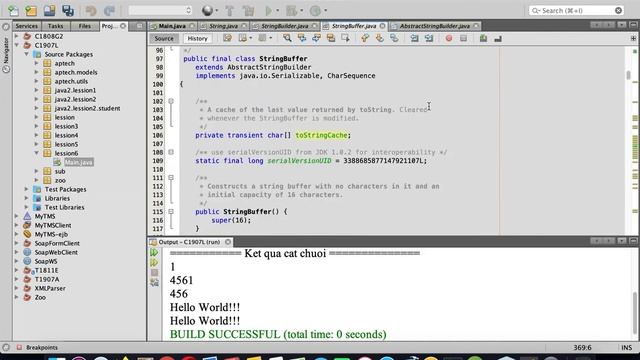The width and height of the screenshot is (640, 360).
Task: Expand the aptech.models package
Action: (36, 72)
